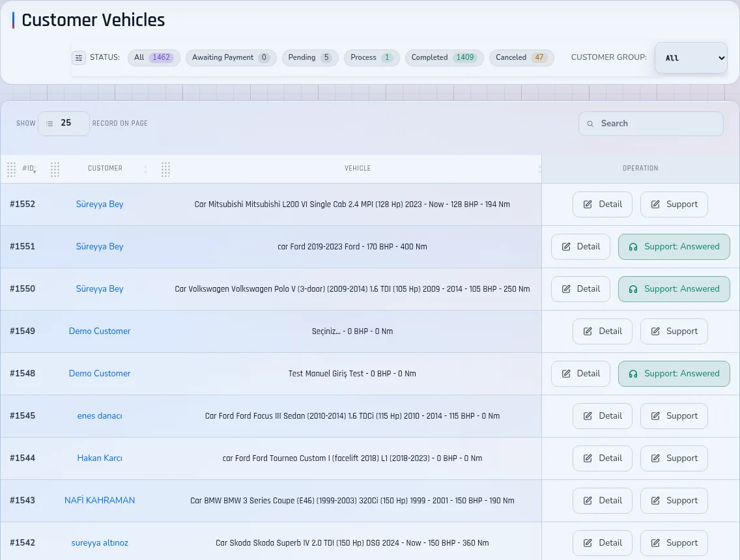The height and width of the screenshot is (560, 740).
Task: Click the search magnifier icon
Action: tap(590, 124)
